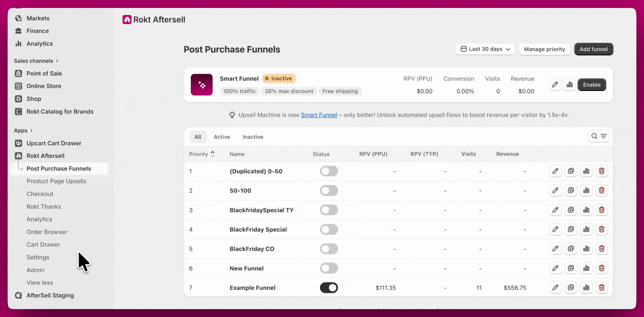Image resolution: width=644 pixels, height=317 pixels.
Task: Delete the BlackfridaySpecial TY funnel
Action: pyautogui.click(x=601, y=210)
